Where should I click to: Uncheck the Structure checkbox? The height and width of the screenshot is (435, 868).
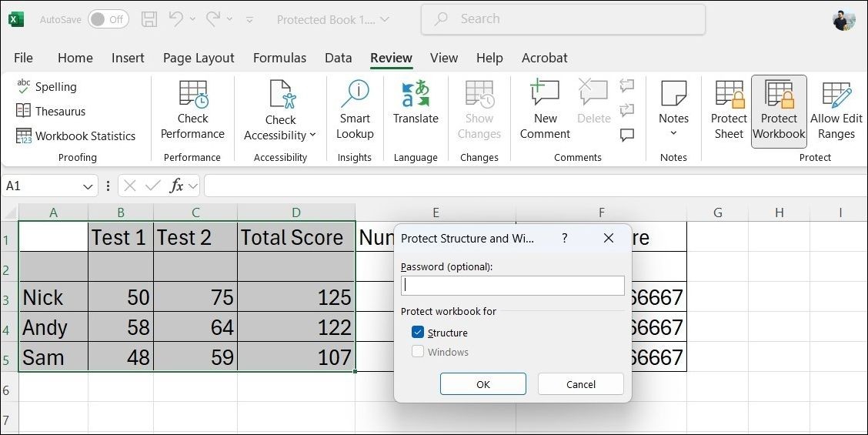pyautogui.click(x=417, y=332)
